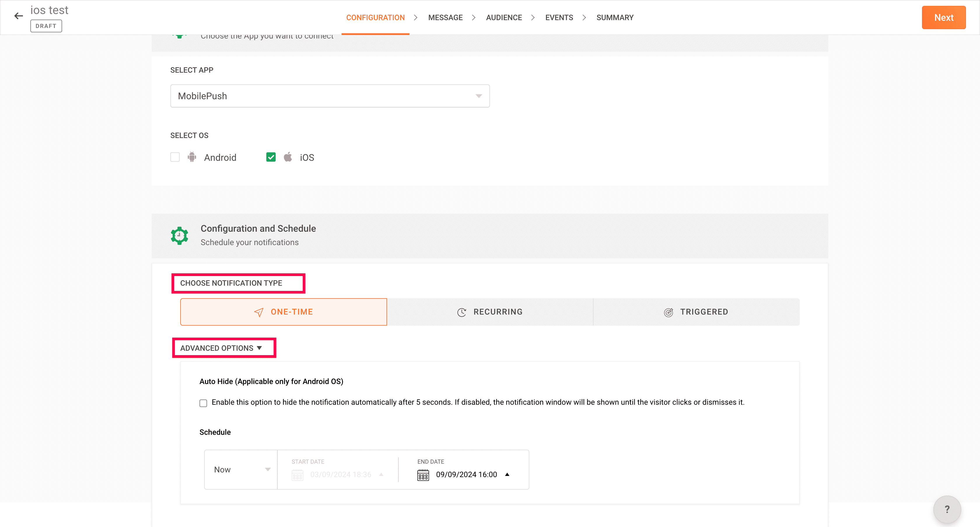Open the End Date calendar icon

coord(423,475)
